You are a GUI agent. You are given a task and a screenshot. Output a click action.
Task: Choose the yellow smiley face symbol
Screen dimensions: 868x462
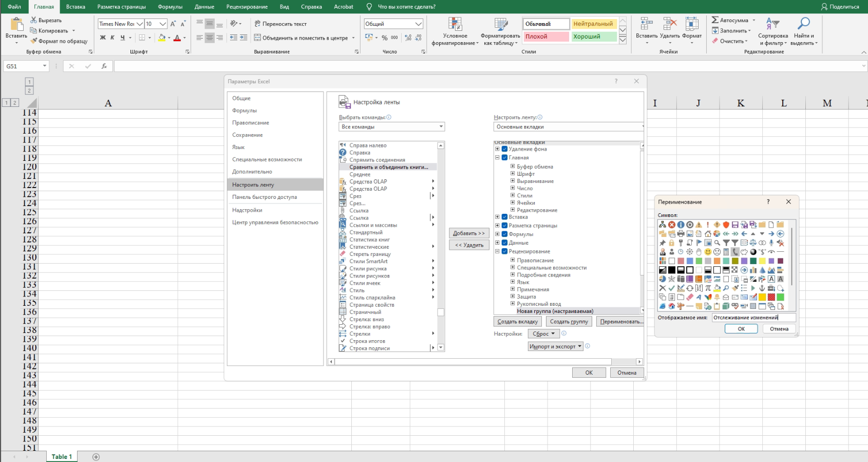click(x=708, y=252)
